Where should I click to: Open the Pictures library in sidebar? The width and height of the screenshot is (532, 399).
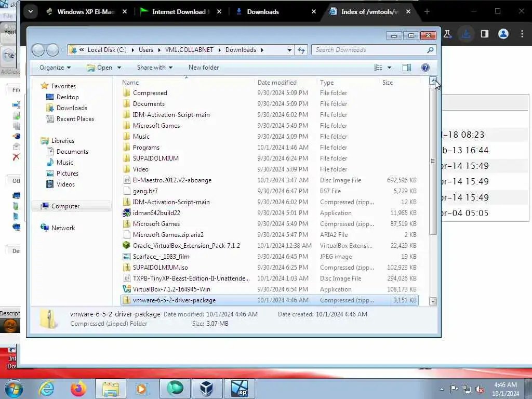pyautogui.click(x=67, y=174)
